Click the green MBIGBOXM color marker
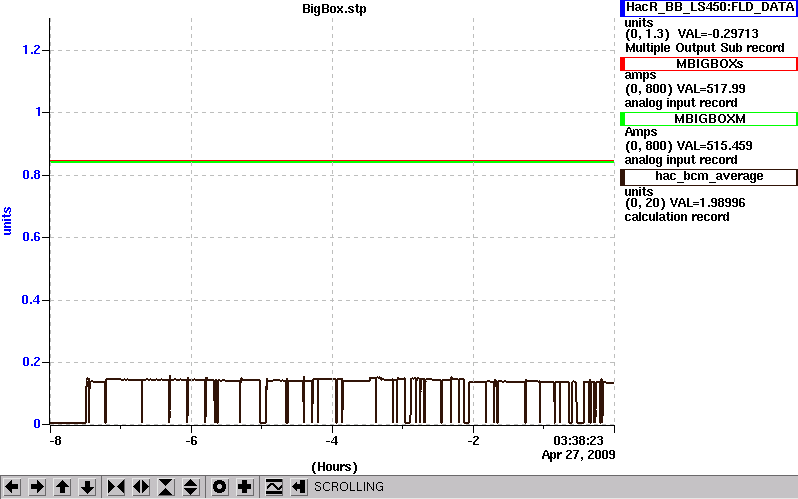 [x=622, y=119]
